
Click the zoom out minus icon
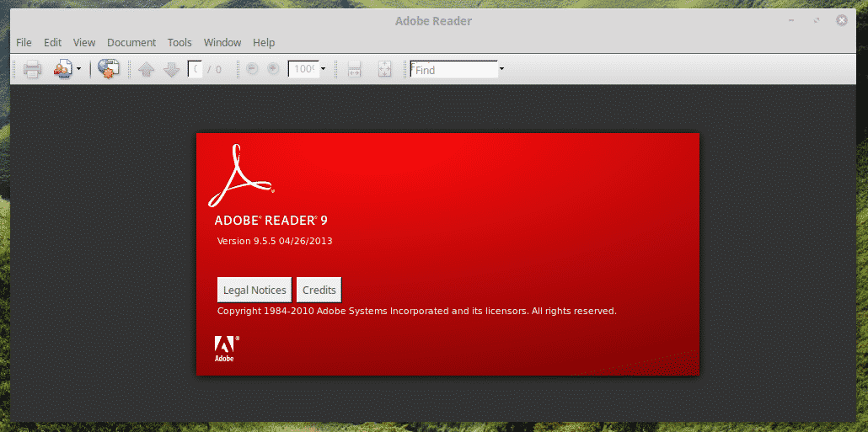(252, 68)
